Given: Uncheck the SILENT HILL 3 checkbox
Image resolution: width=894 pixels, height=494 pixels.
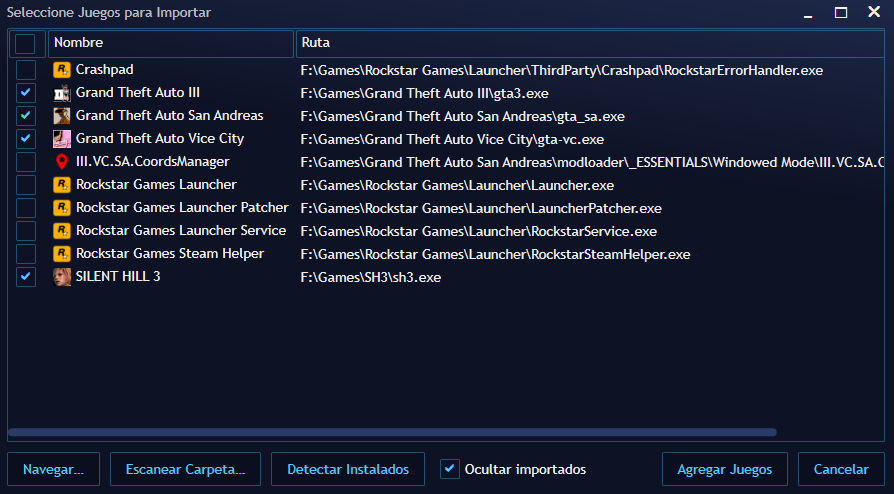Looking at the screenshot, I should click(x=26, y=277).
